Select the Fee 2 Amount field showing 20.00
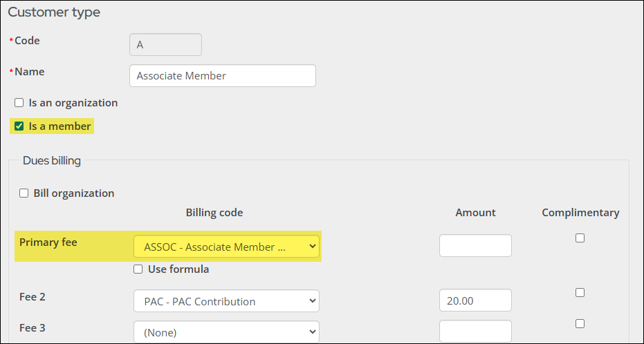This screenshot has height=344, width=644. pyautogui.click(x=475, y=300)
